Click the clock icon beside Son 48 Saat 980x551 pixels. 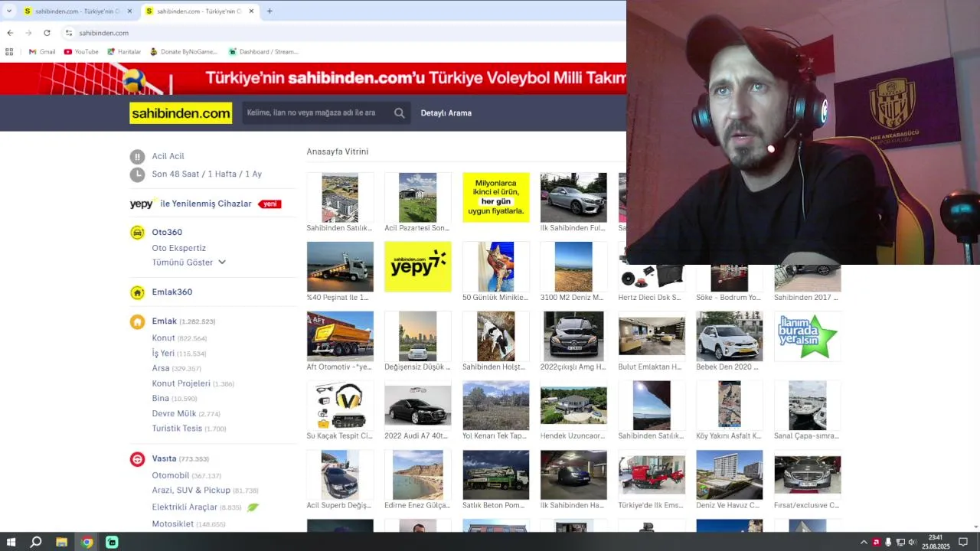[137, 174]
